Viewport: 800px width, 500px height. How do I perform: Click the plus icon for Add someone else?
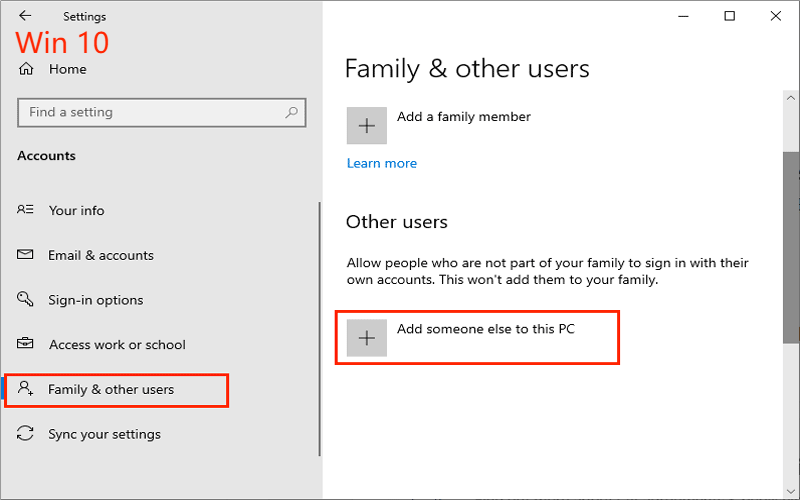tap(367, 338)
